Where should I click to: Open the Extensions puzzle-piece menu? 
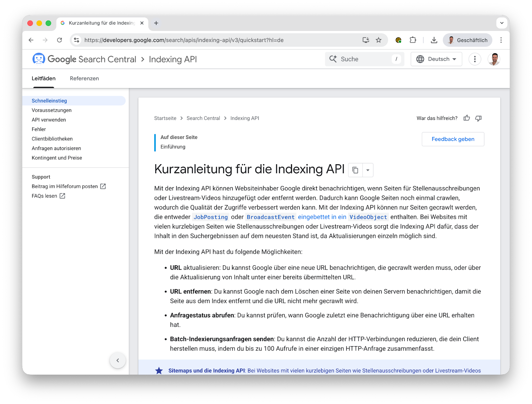[413, 40]
